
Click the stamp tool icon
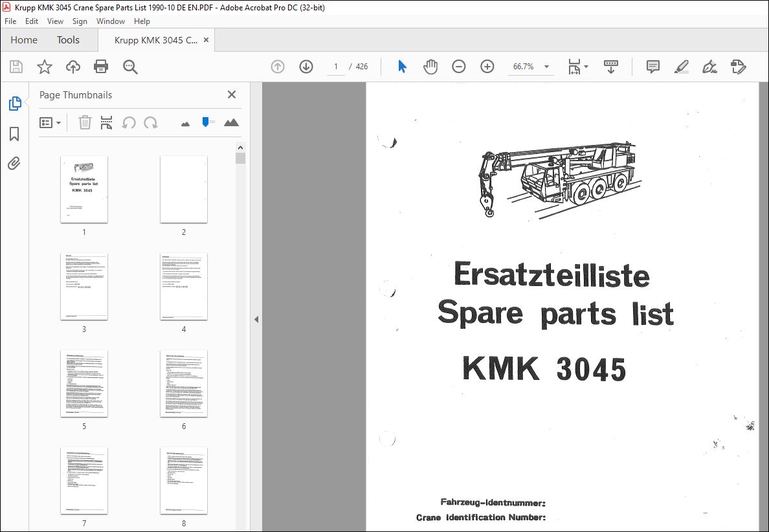(x=738, y=67)
